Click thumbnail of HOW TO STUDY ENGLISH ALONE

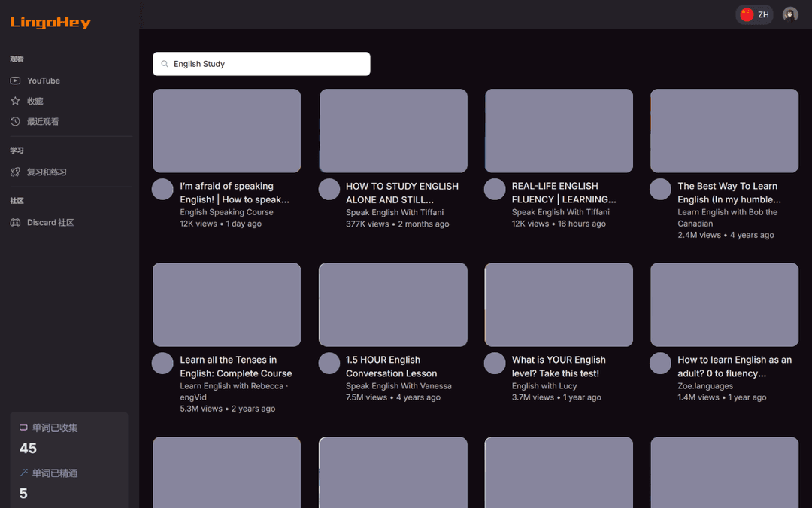pos(393,130)
